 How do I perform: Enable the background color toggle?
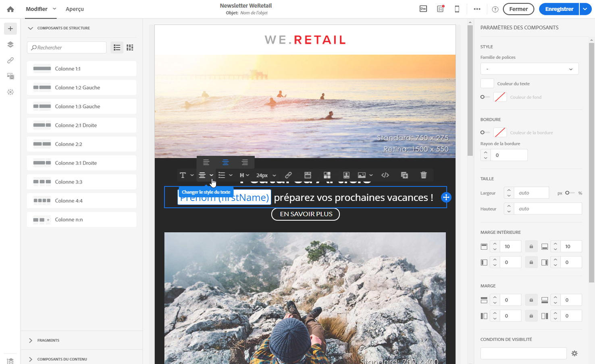tap(485, 97)
